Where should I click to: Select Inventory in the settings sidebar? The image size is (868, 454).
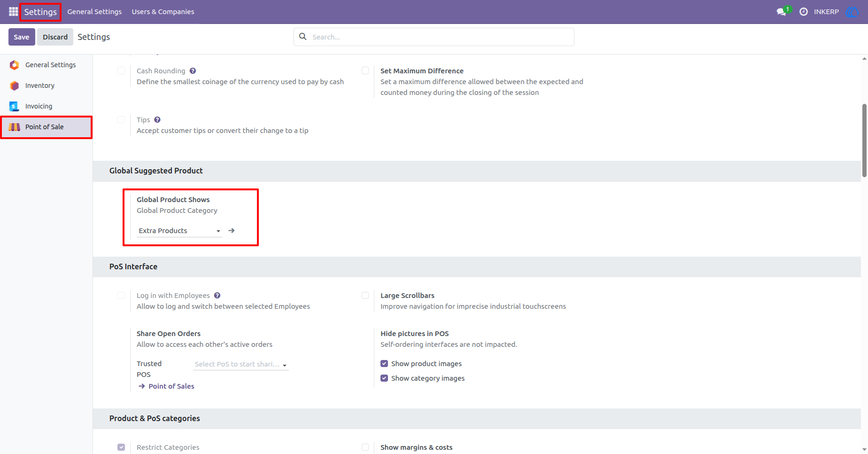click(x=46, y=86)
